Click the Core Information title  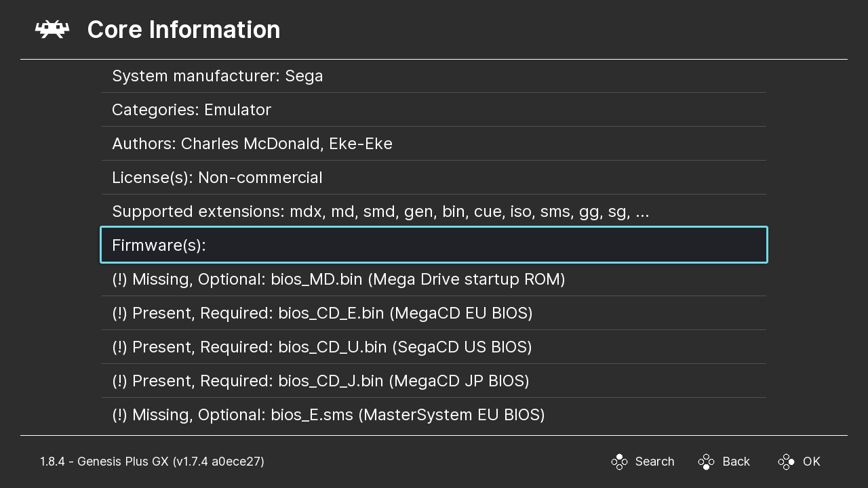tap(184, 30)
